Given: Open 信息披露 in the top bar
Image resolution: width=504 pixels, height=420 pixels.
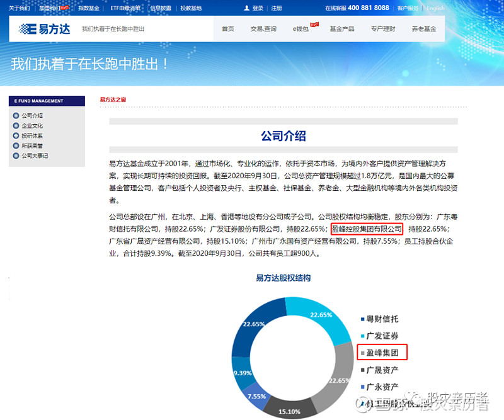Looking at the screenshot, I should 161,8.
